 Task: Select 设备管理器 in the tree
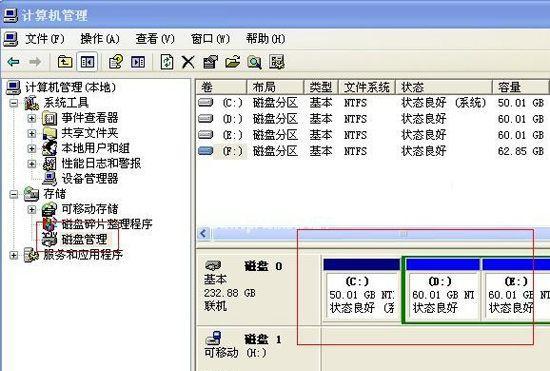pos(90,178)
